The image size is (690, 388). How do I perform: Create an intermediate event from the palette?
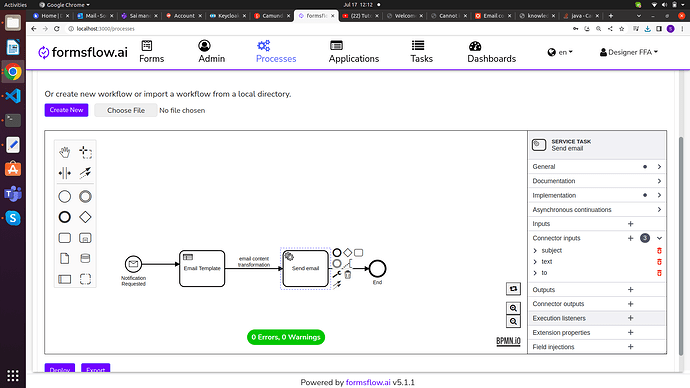[85, 196]
